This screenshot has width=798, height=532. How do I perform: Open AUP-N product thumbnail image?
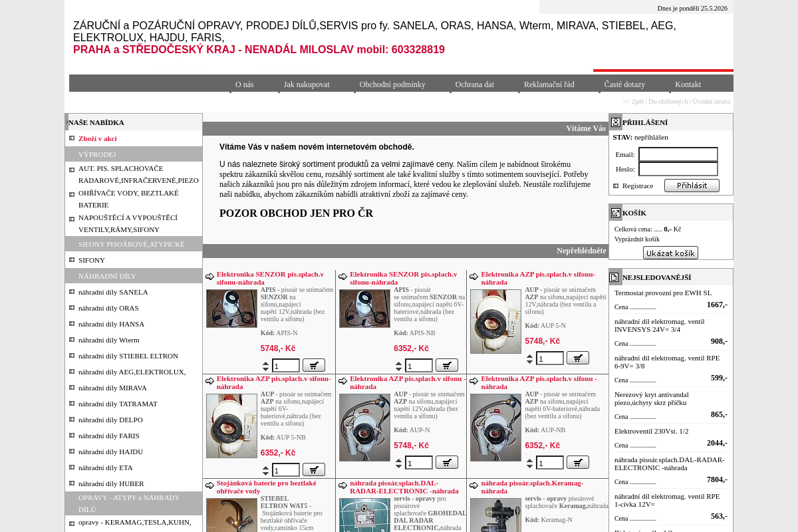(364, 428)
